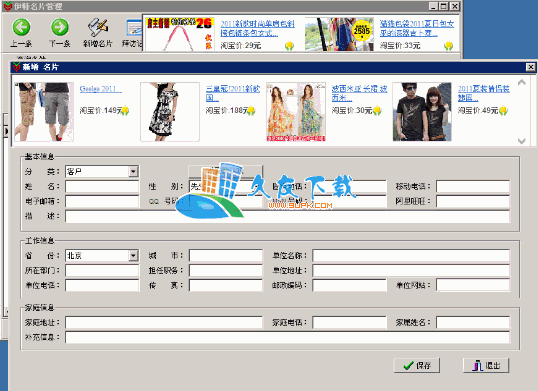
Task: Click the 传真 input field
Action: [226, 285]
